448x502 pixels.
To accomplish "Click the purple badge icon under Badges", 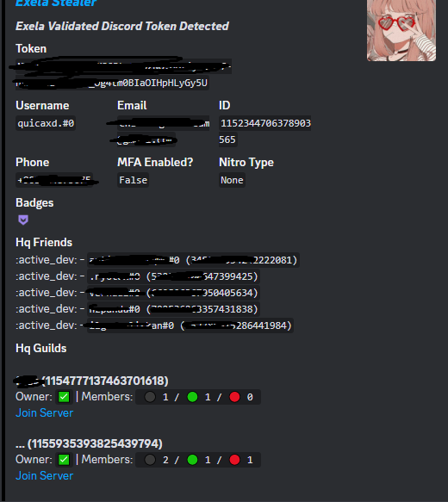I will coord(23,220).
